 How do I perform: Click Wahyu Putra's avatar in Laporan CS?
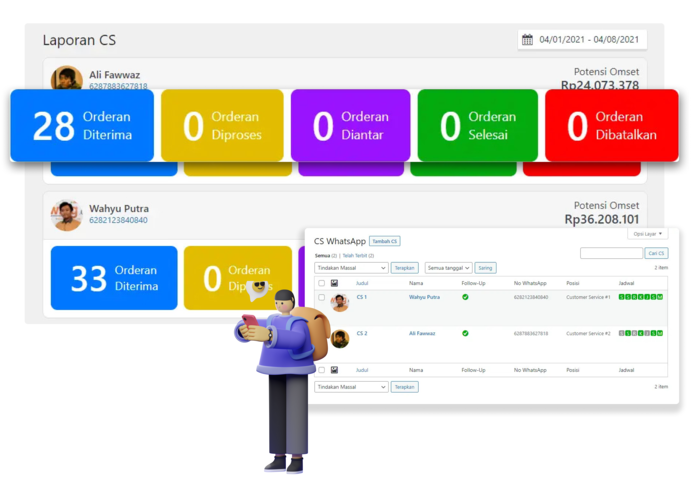point(67,215)
